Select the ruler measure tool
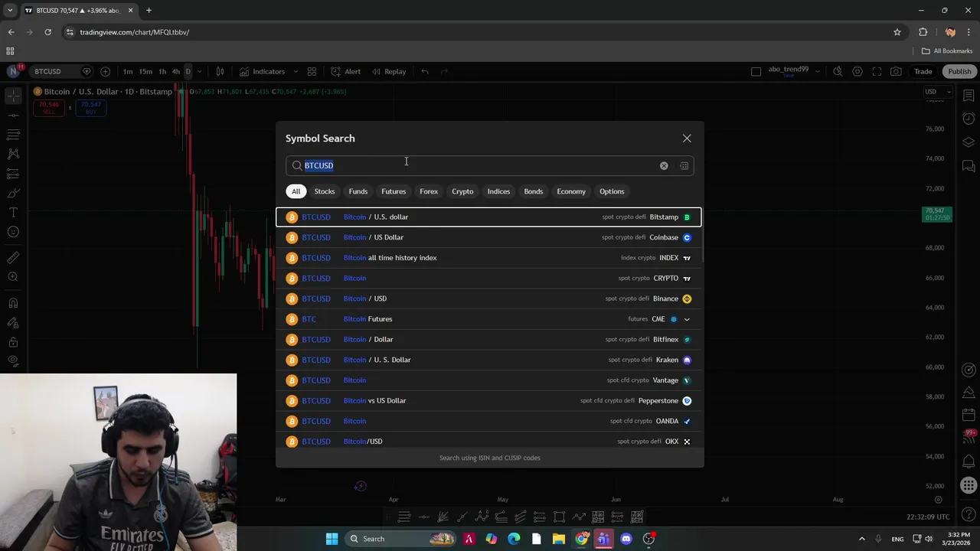This screenshot has width=980, height=551. [x=13, y=258]
